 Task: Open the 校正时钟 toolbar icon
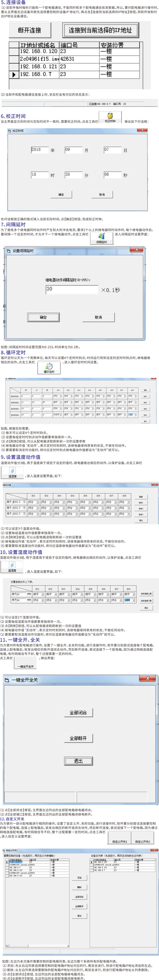click(110, 117)
